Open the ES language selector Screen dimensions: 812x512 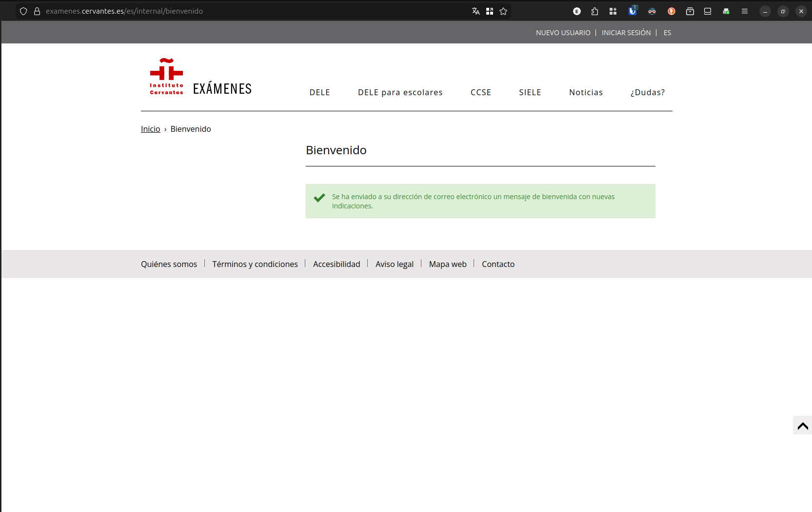pos(667,33)
